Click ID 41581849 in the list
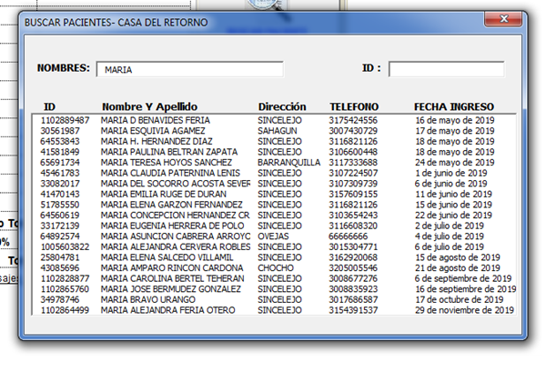The height and width of the screenshot is (392, 546). click(x=60, y=152)
